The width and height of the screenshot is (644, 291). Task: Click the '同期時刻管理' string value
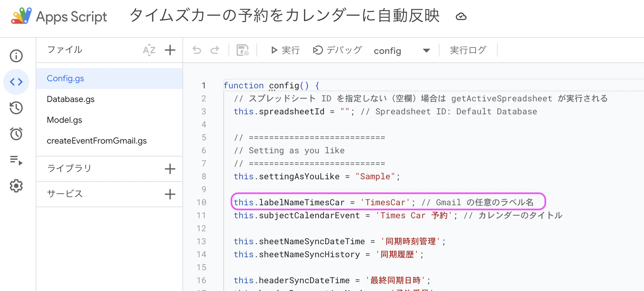click(x=411, y=241)
